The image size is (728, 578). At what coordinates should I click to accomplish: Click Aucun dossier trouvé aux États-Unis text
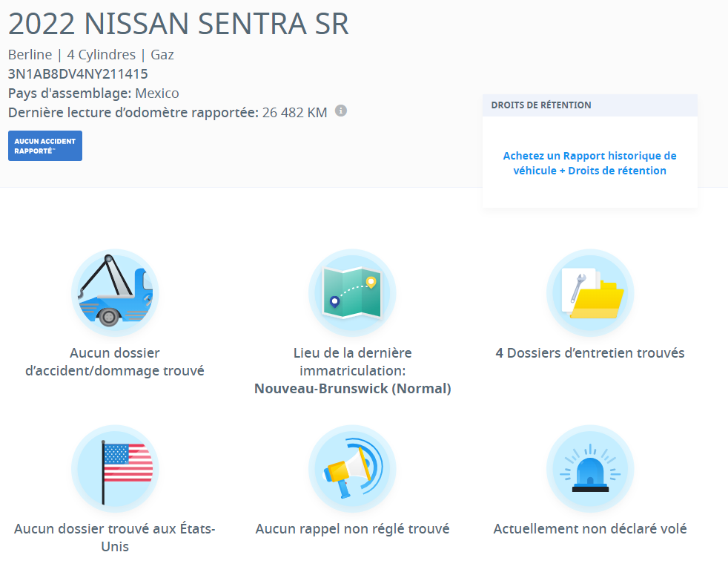click(x=115, y=538)
